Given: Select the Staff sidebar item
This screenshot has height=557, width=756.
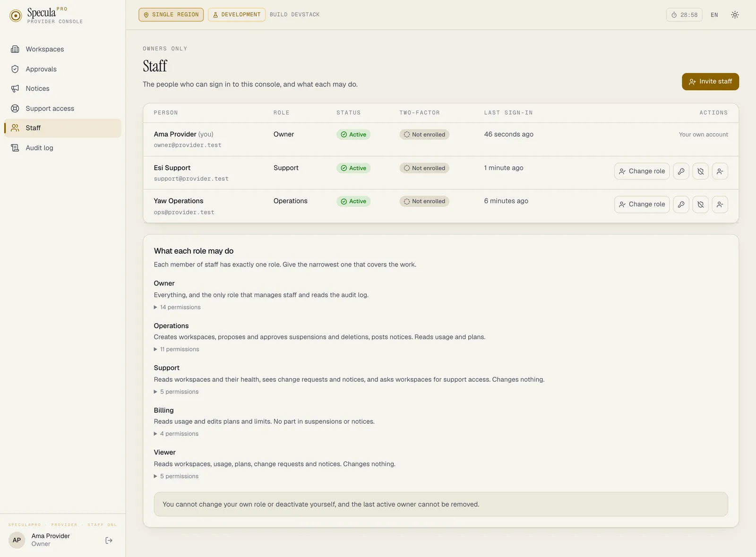Looking at the screenshot, I should (x=62, y=128).
